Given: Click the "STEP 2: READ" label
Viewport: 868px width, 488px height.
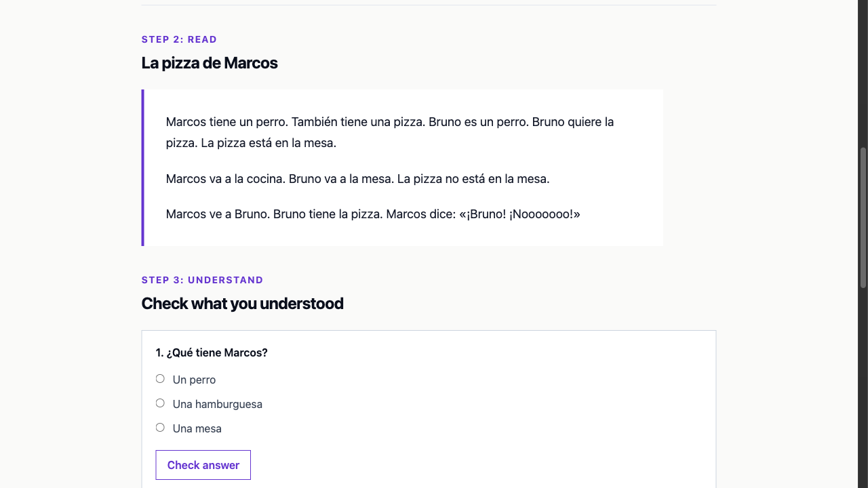Looking at the screenshot, I should 179,39.
